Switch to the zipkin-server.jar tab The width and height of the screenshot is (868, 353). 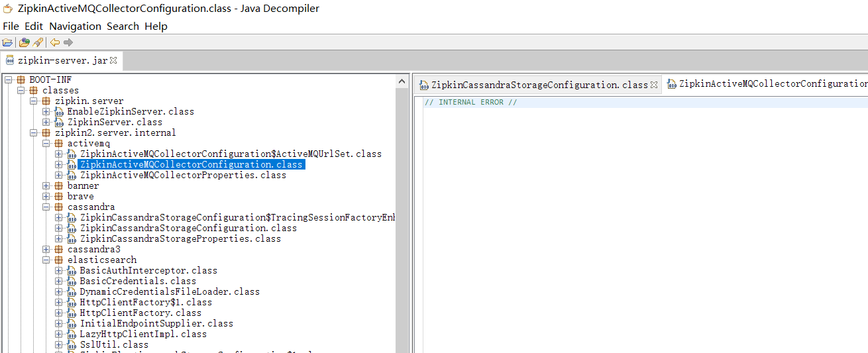click(x=62, y=60)
